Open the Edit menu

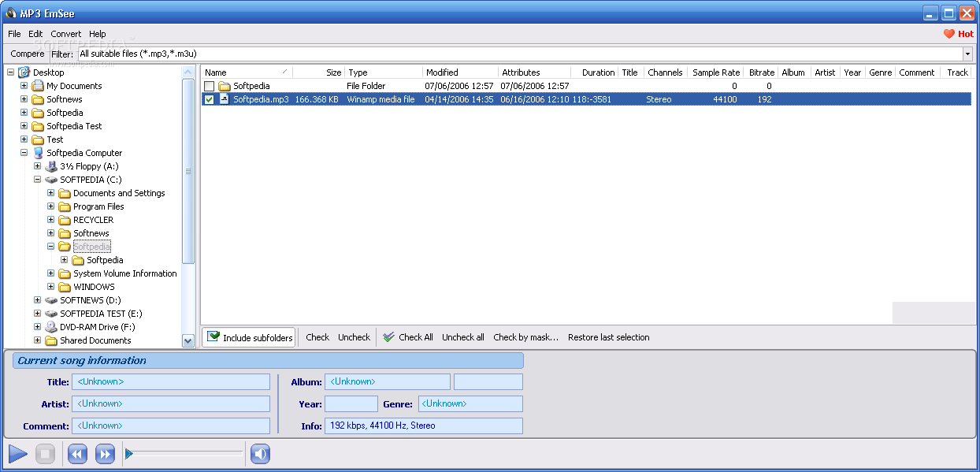point(35,34)
